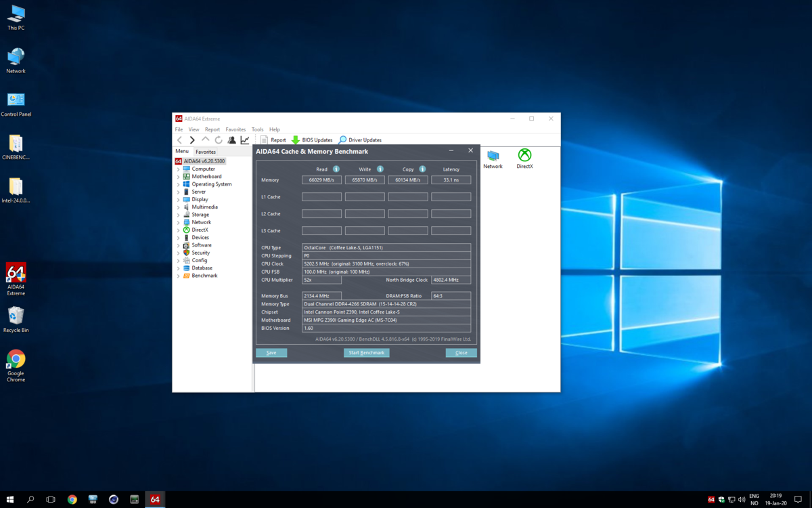Click the Start Benchmark button

click(x=366, y=353)
